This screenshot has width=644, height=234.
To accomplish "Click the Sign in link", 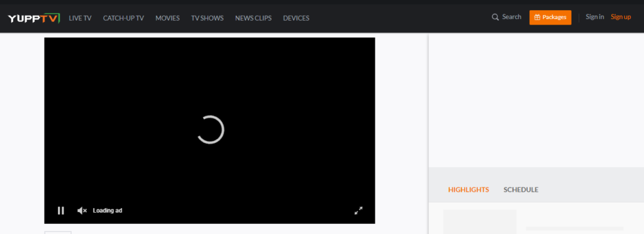I will click(x=595, y=17).
